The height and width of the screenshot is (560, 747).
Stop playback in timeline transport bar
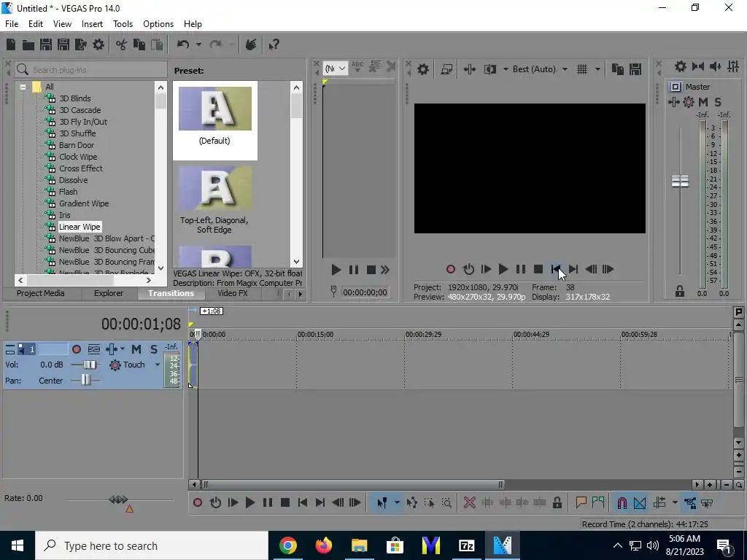click(x=285, y=502)
